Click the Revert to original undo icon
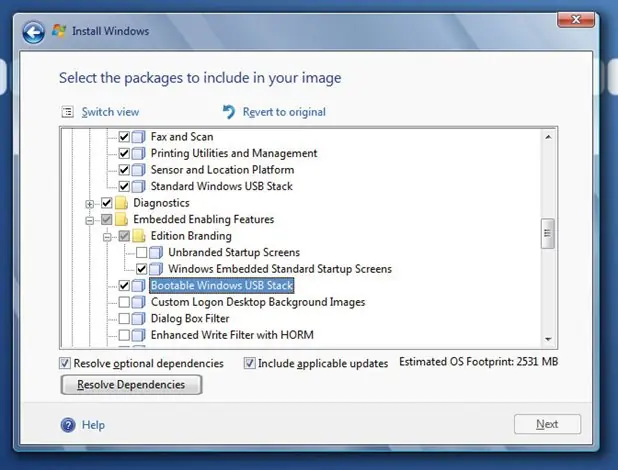This screenshot has height=470, width=618. pyautogui.click(x=229, y=112)
